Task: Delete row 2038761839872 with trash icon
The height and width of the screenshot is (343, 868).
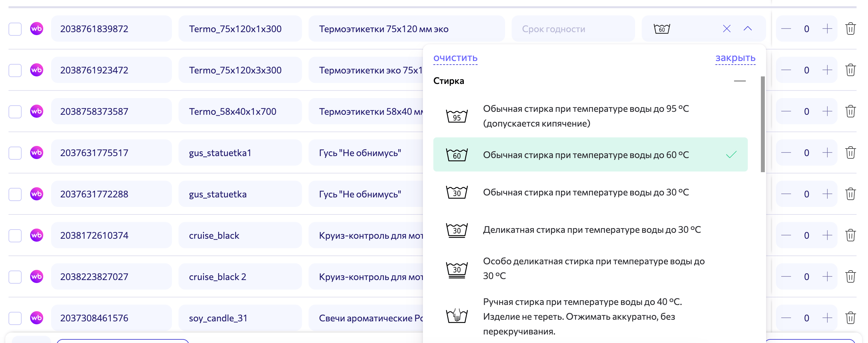Action: point(850,29)
